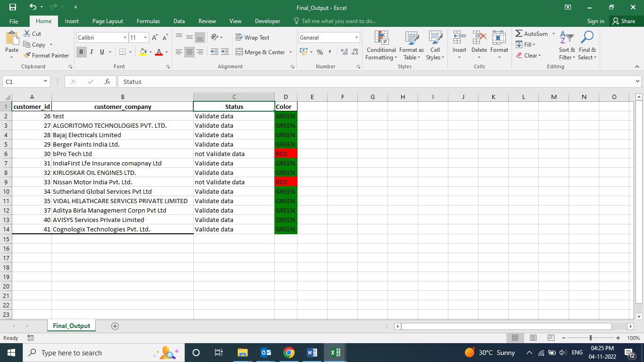Click the Merge & Center icon
Screen dimensions: 644x362
[x=239, y=52]
